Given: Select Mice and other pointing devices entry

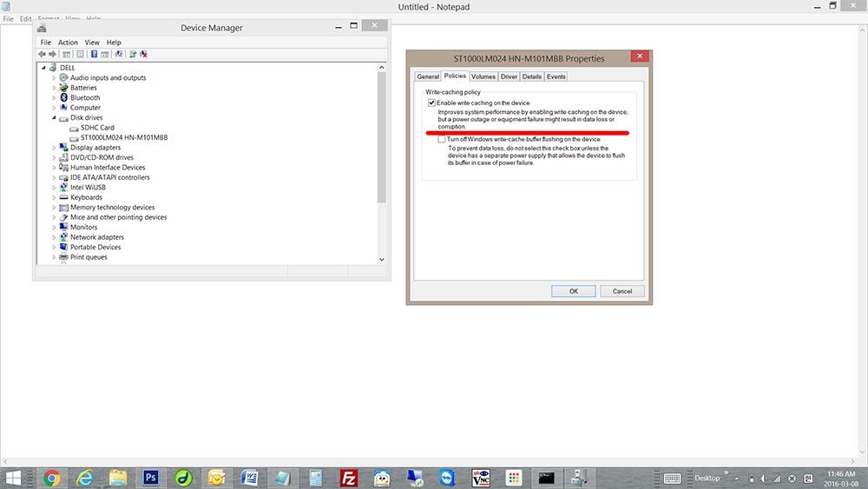Looking at the screenshot, I should coord(118,217).
